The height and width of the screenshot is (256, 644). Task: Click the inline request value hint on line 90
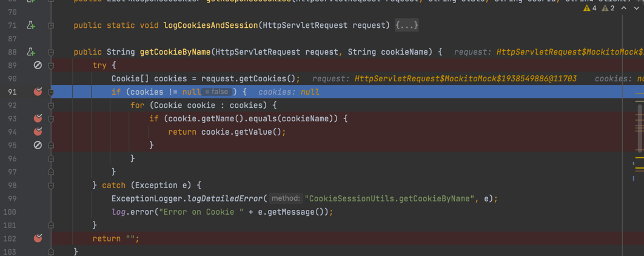(444, 78)
